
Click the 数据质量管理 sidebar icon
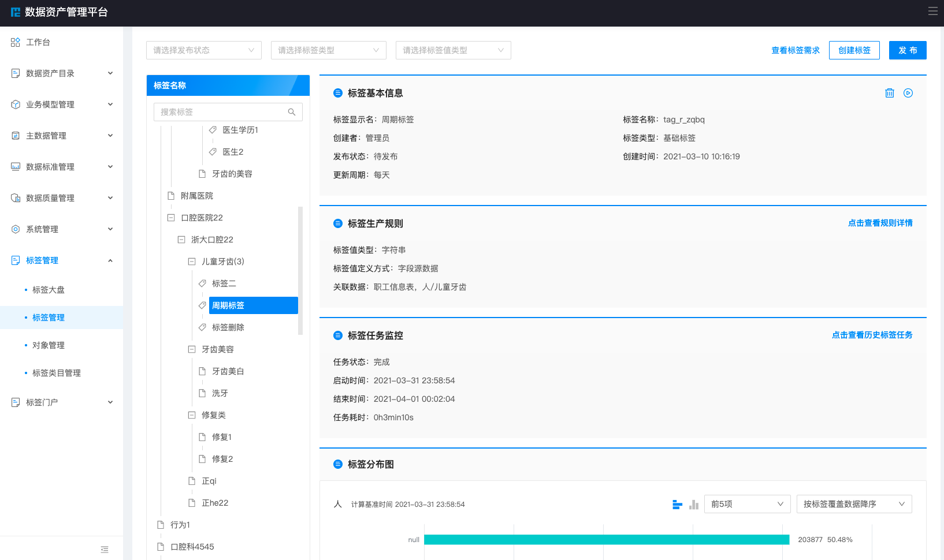click(16, 198)
